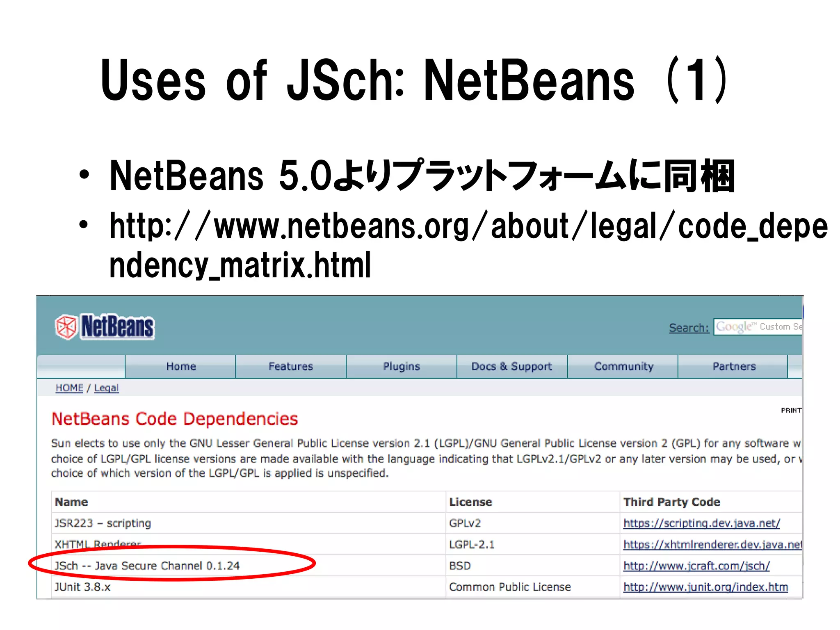The height and width of the screenshot is (630, 840).
Task: Select the 'JUnit 3.8.x' table cell
Action: (249, 587)
